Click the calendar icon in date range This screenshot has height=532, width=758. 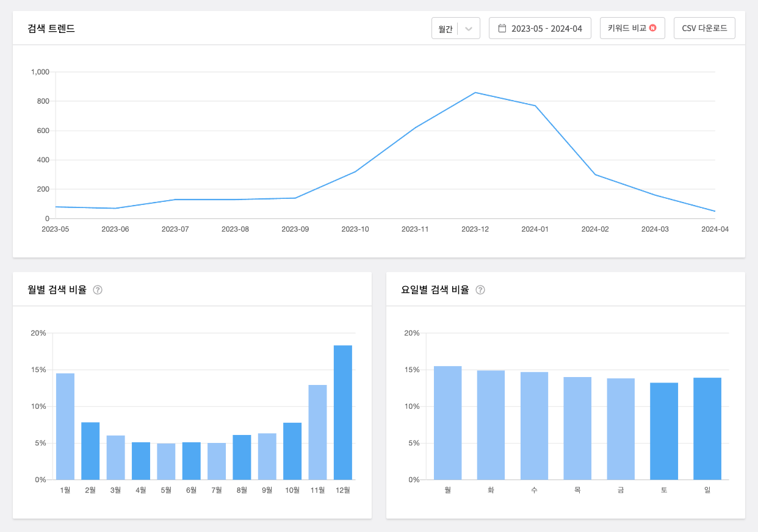[502, 28]
